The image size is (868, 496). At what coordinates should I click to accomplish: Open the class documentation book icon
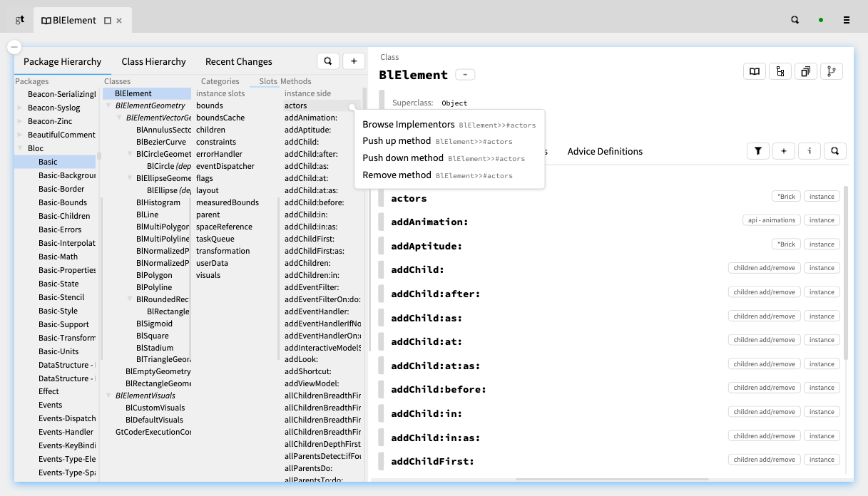tap(754, 71)
